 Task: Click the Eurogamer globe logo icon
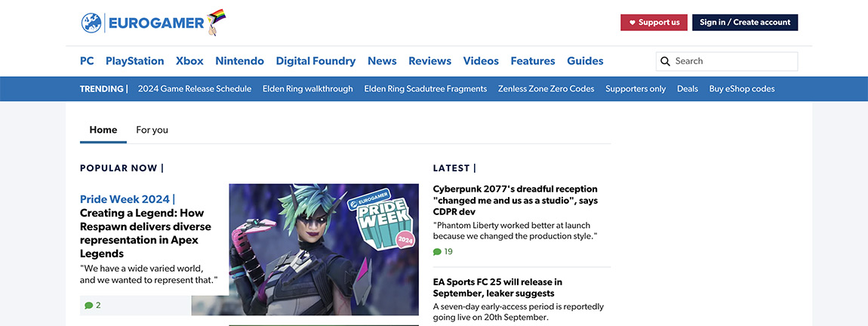pyautogui.click(x=91, y=23)
